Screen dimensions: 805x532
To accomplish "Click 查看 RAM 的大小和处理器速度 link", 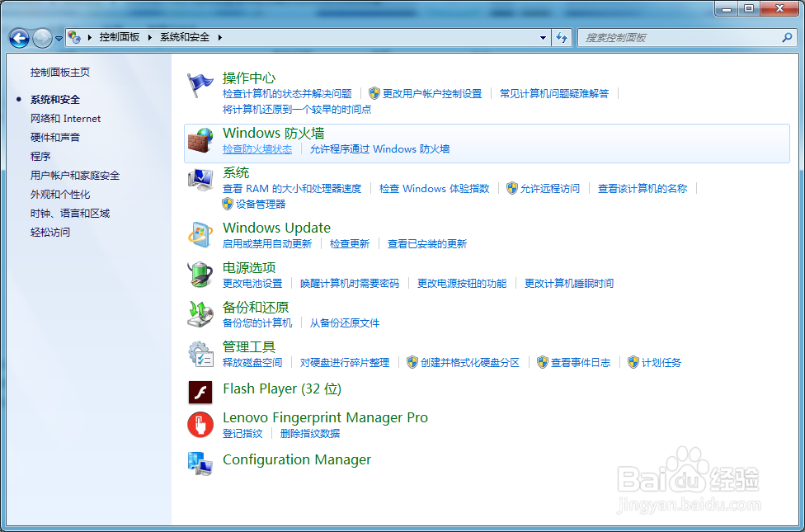I will coord(292,188).
